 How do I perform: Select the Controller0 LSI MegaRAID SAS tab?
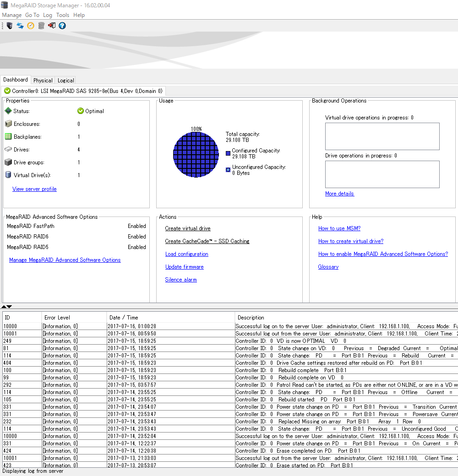84,91
